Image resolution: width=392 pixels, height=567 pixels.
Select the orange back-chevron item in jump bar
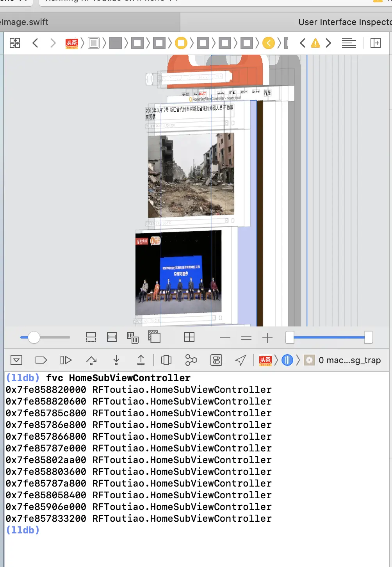point(268,43)
